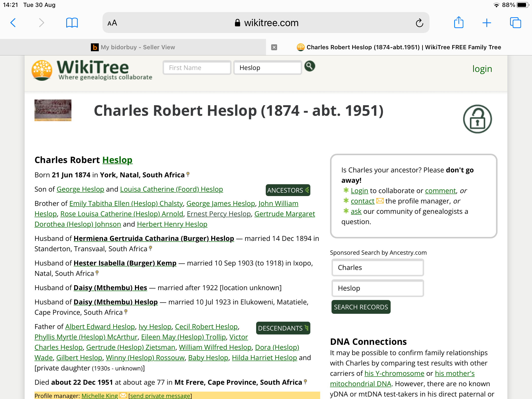Image resolution: width=532 pixels, height=399 pixels.
Task: Show all tabs overview icon
Action: click(515, 23)
